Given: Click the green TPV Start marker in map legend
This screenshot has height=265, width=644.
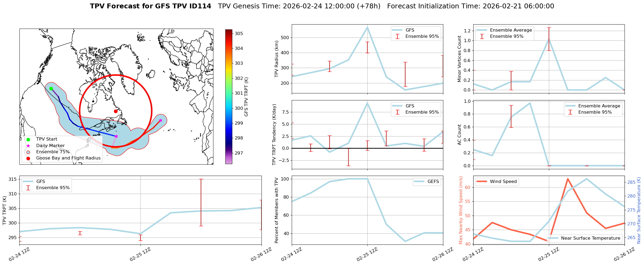Looking at the screenshot, I should (28, 139).
